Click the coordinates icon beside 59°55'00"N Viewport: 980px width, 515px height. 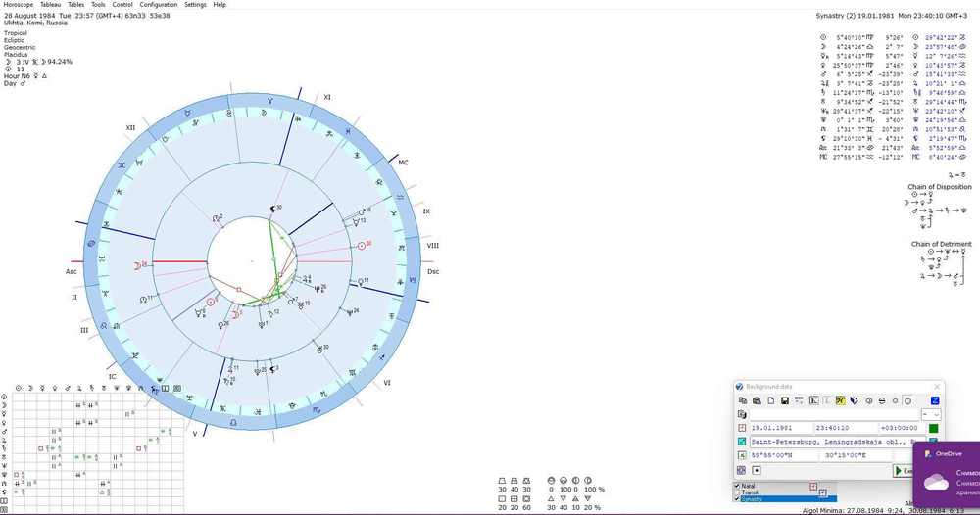[x=742, y=455]
